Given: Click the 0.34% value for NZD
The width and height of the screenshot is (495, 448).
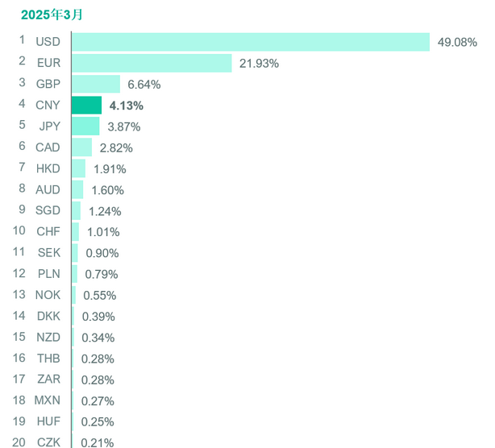Looking at the screenshot, I should [x=98, y=338].
